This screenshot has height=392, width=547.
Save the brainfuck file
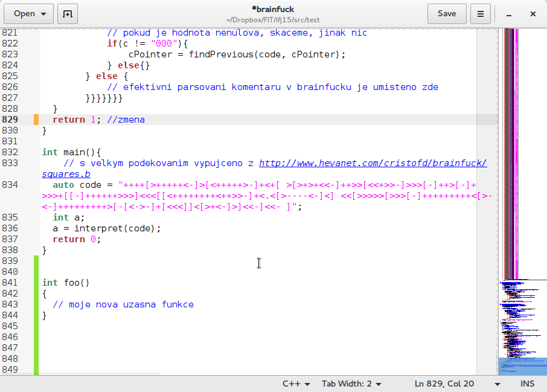[x=447, y=14]
